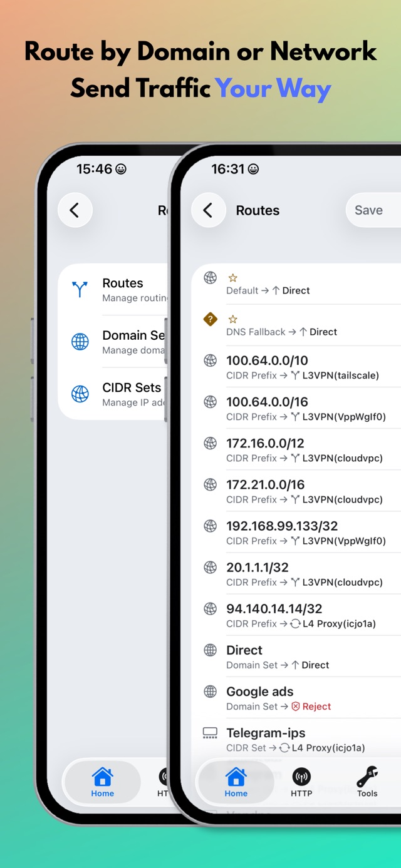Click the globe icon next to CIDR Sets
401x868 pixels.
(80, 394)
